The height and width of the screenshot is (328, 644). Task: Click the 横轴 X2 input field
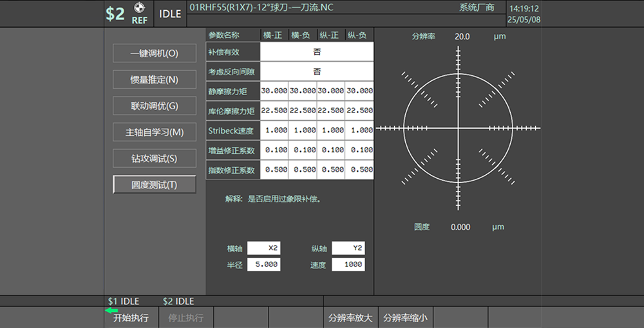point(264,248)
